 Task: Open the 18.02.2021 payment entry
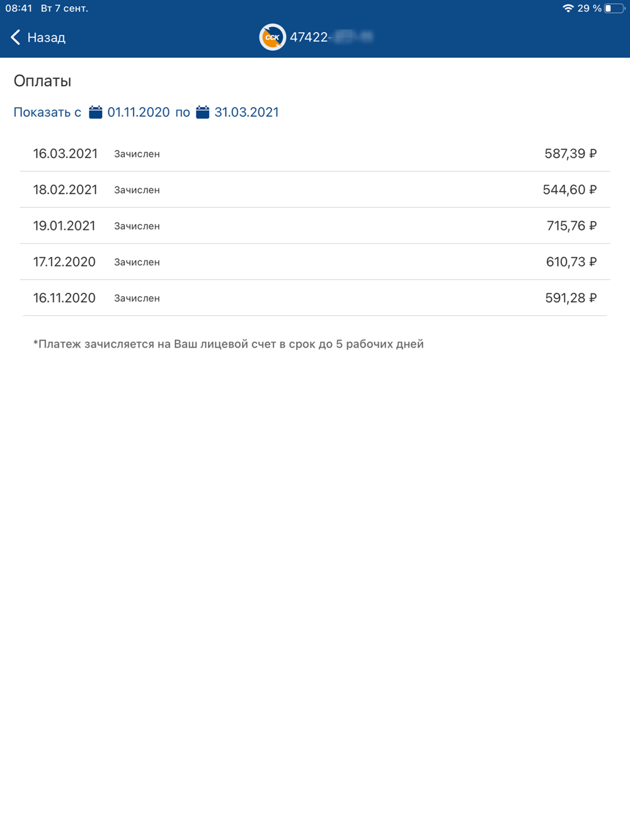(315, 190)
